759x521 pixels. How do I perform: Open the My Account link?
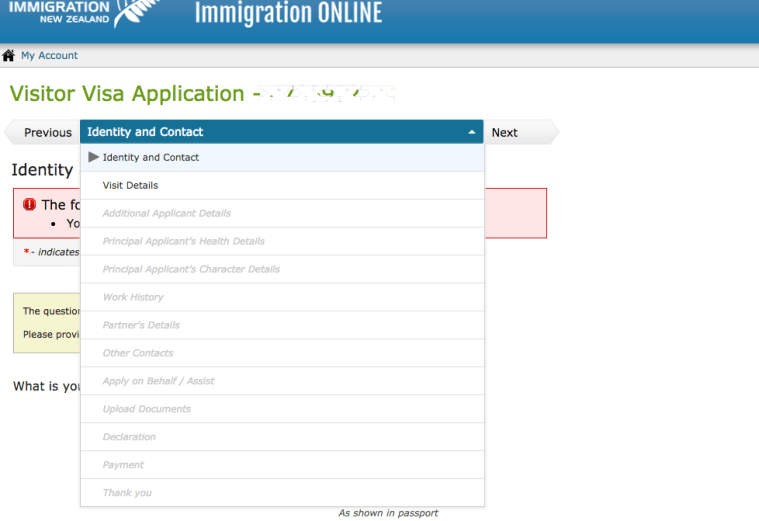(49, 56)
